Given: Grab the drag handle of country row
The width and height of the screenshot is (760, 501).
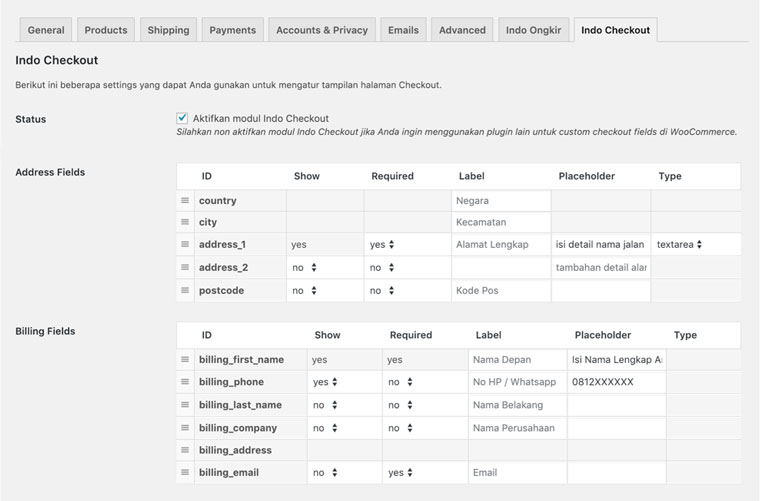Looking at the screenshot, I should coord(185,201).
